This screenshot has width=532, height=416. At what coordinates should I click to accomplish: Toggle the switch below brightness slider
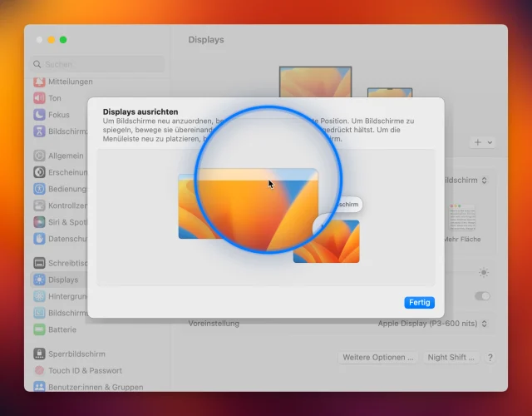[482, 296]
